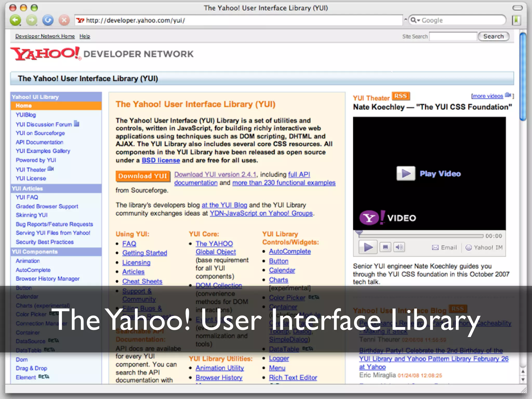
Task: Select Home in Yahoo! UI Library menu
Action: point(56,106)
